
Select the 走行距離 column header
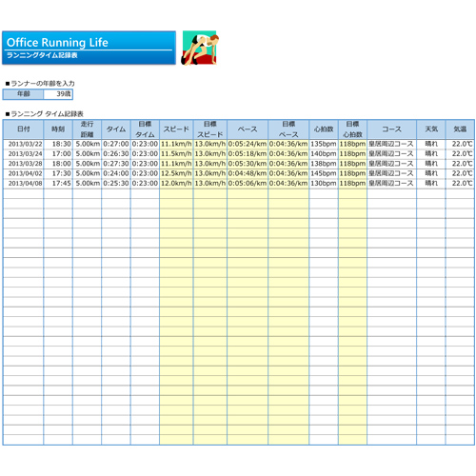pos(87,129)
